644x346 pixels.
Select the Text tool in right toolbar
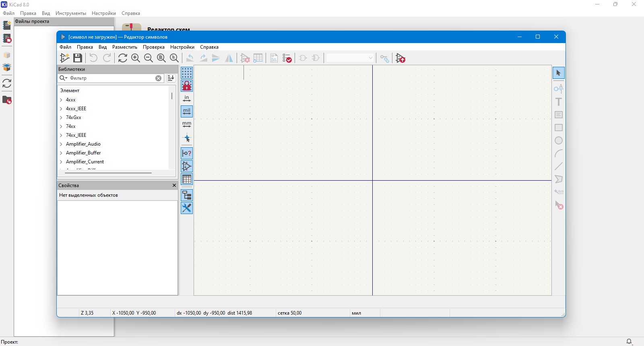pos(559,102)
